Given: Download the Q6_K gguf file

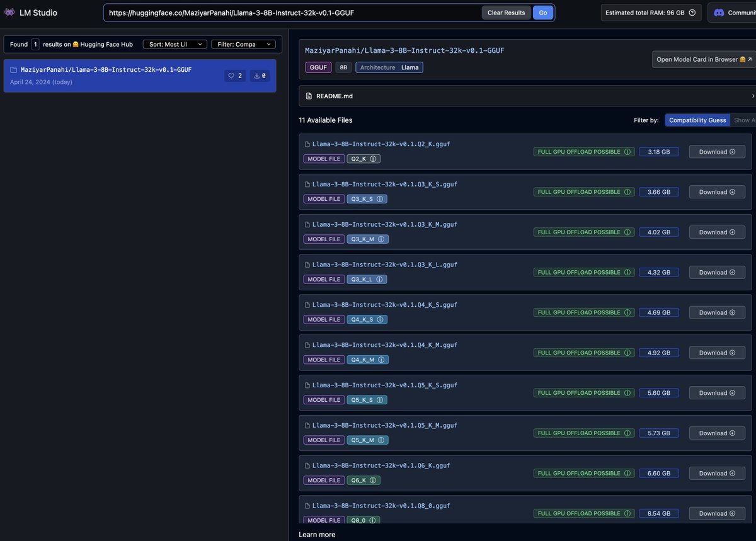Looking at the screenshot, I should pyautogui.click(x=717, y=474).
